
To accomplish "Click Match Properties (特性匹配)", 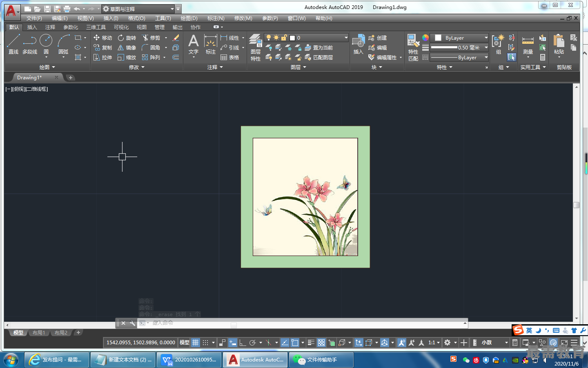I will coord(413,47).
